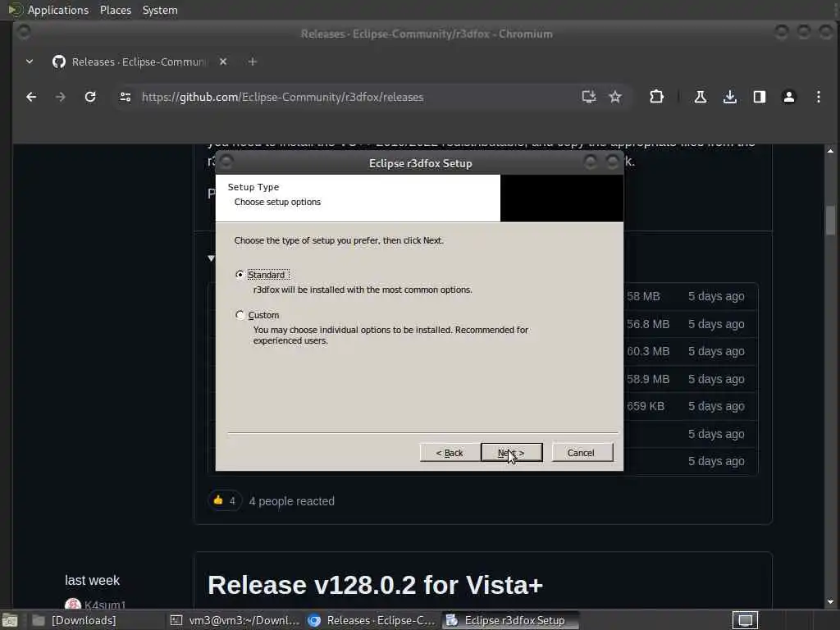
Task: Select the Custom setup radio button
Action: (x=240, y=314)
